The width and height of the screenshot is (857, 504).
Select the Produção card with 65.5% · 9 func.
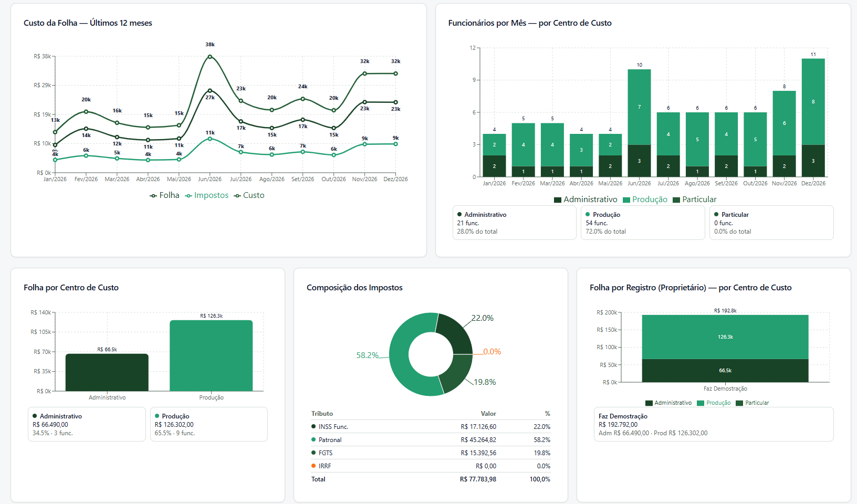[209, 424]
